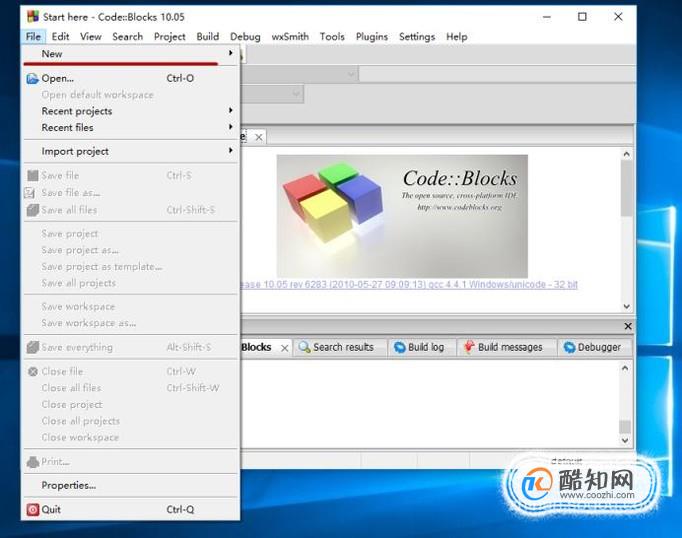The width and height of the screenshot is (682, 538).
Task: Select Properties... in the File menu
Action: (130, 485)
